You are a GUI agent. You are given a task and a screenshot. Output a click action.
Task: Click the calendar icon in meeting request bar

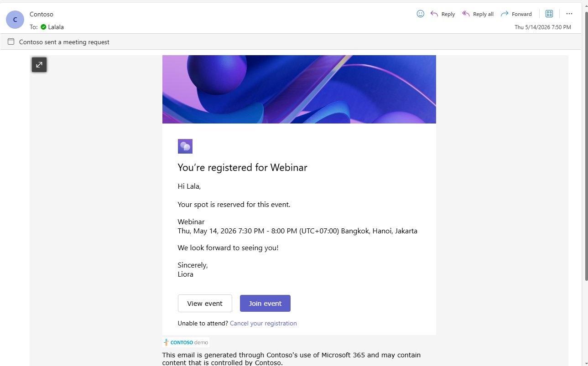(x=11, y=42)
